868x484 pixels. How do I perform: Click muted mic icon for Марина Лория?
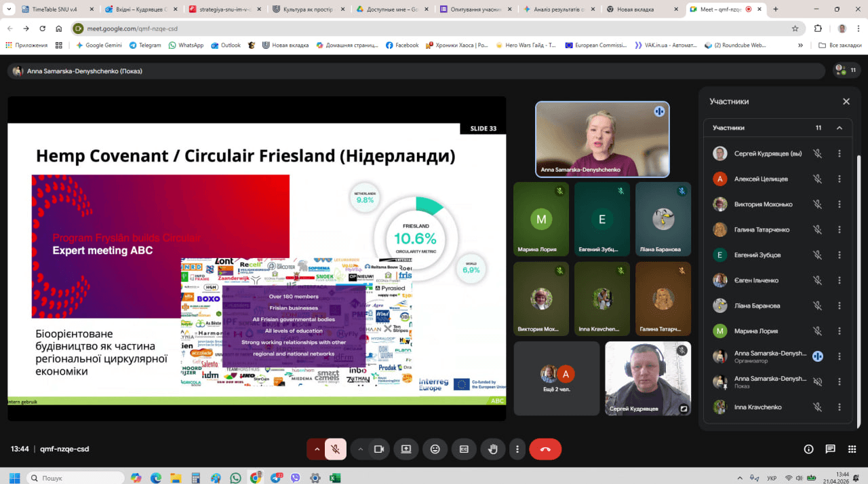pos(817,331)
